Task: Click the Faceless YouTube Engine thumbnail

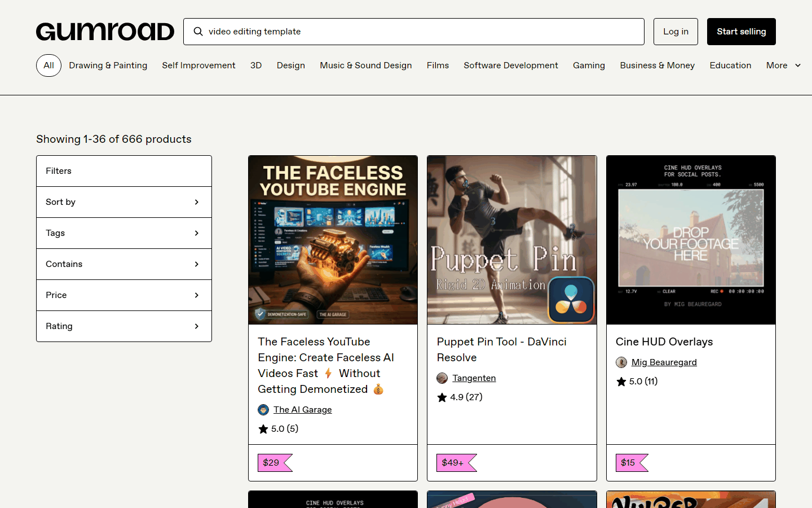Action: point(333,240)
